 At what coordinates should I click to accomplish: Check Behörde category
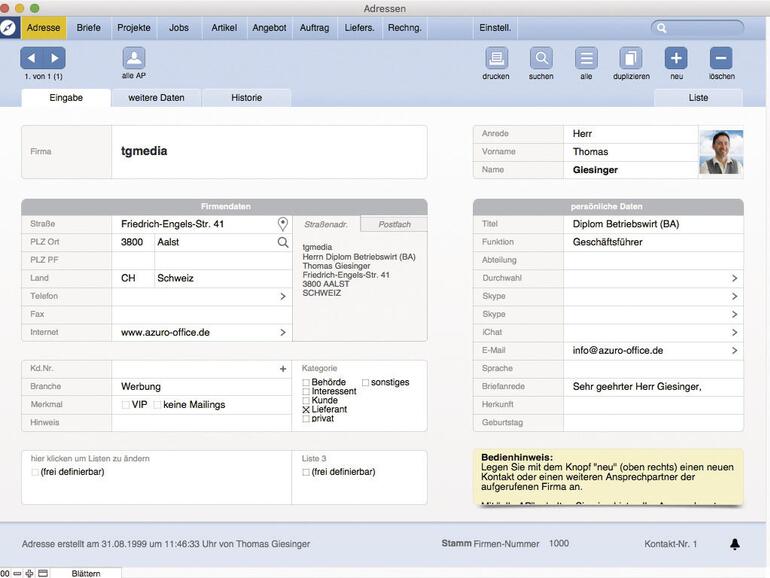(x=306, y=382)
